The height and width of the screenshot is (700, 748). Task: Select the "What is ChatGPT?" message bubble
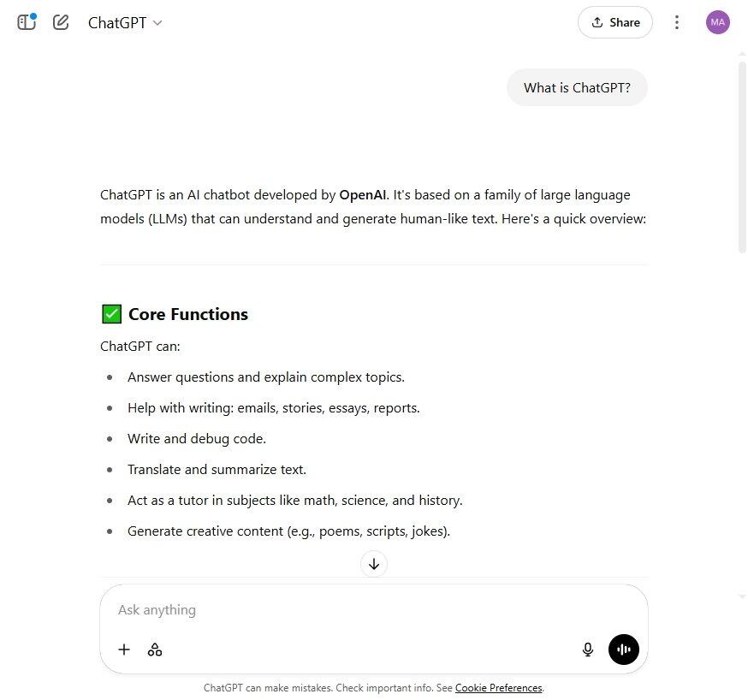577,87
